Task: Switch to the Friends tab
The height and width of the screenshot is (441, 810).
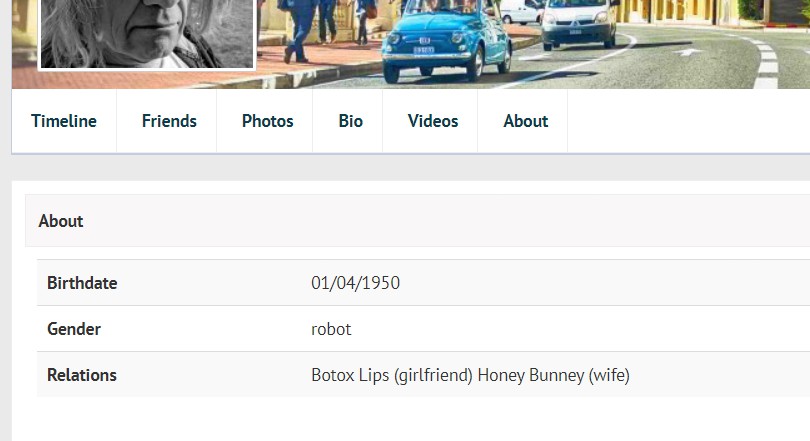Action: click(x=169, y=121)
